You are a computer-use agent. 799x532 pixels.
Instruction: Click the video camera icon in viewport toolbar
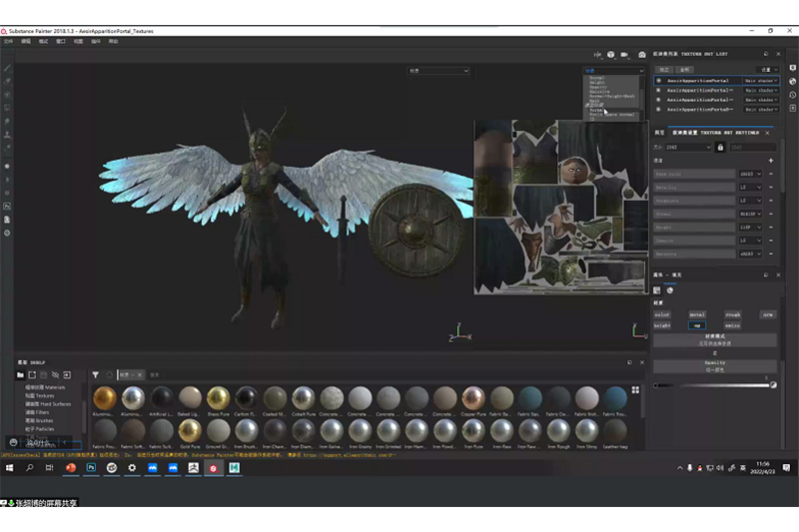pyautogui.click(x=625, y=54)
